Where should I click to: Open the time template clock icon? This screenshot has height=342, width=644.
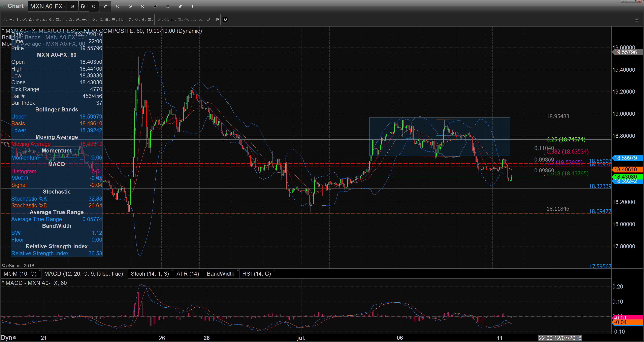tap(94, 6)
